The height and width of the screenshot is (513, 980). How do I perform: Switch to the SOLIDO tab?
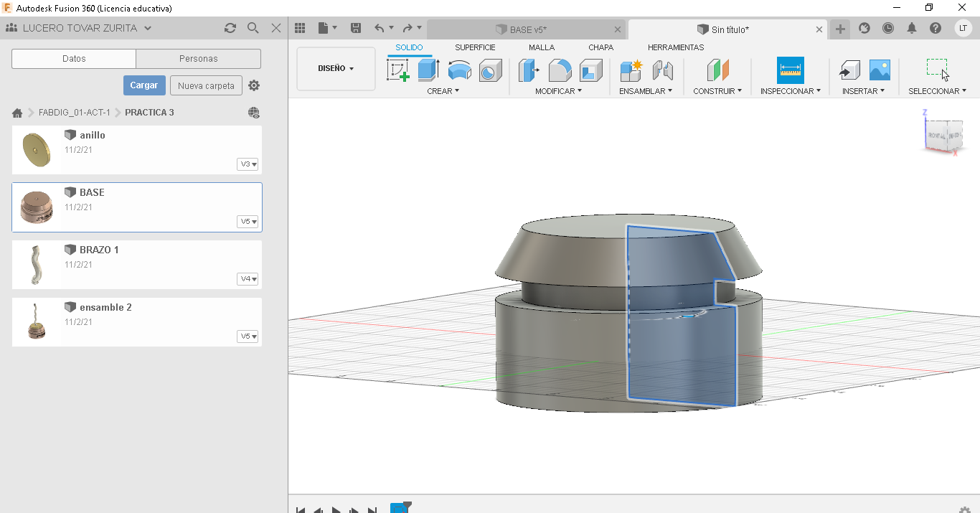pos(410,47)
